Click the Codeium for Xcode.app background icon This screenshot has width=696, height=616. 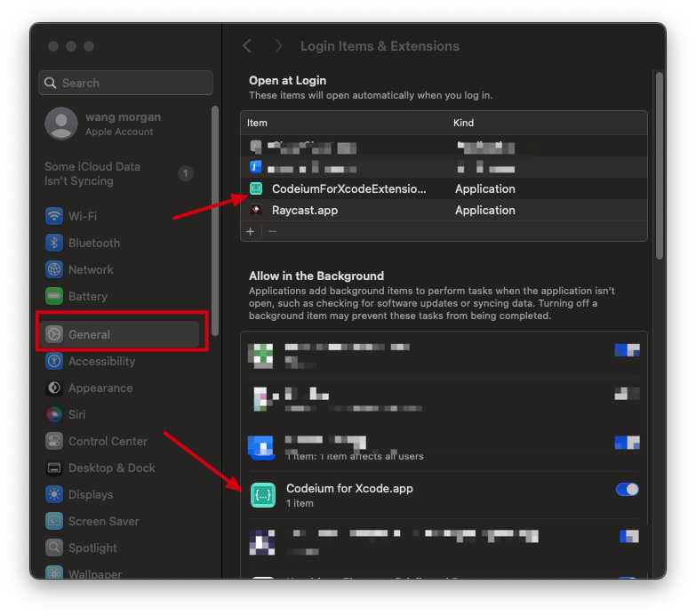(263, 495)
